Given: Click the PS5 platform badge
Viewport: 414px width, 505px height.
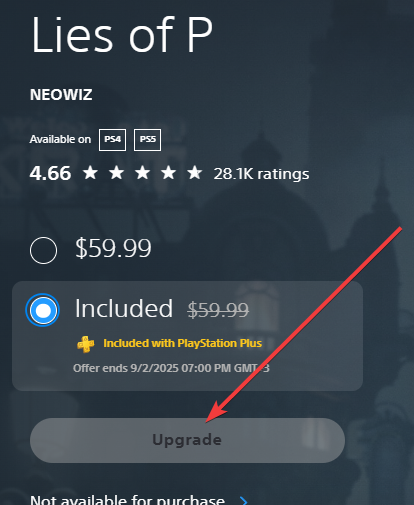Looking at the screenshot, I should [x=147, y=140].
